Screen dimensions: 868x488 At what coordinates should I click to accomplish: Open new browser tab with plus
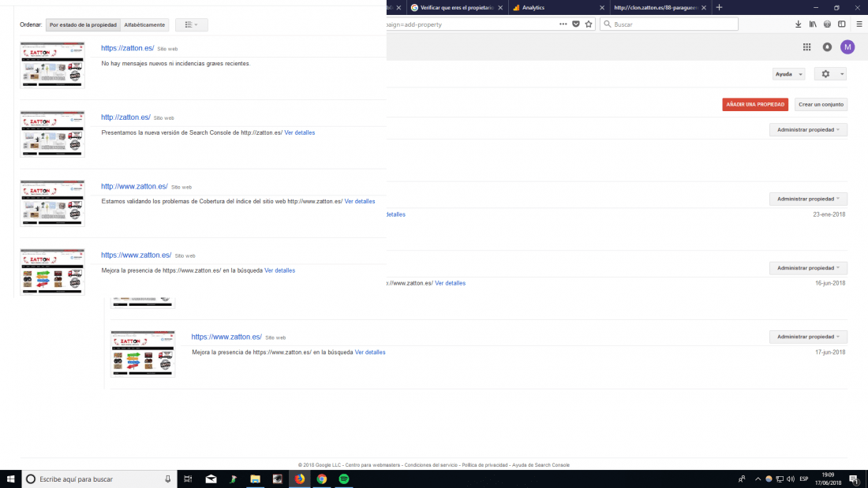point(719,8)
